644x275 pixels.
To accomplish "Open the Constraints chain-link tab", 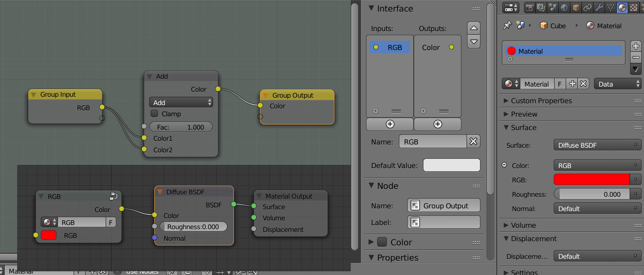I will point(587,7).
